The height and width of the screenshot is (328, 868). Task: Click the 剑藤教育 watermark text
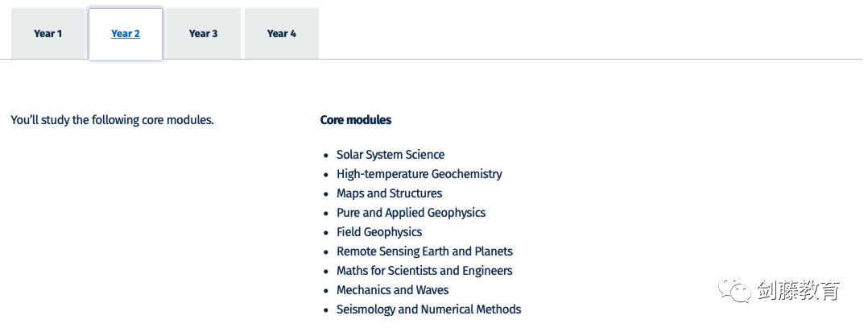point(798,290)
